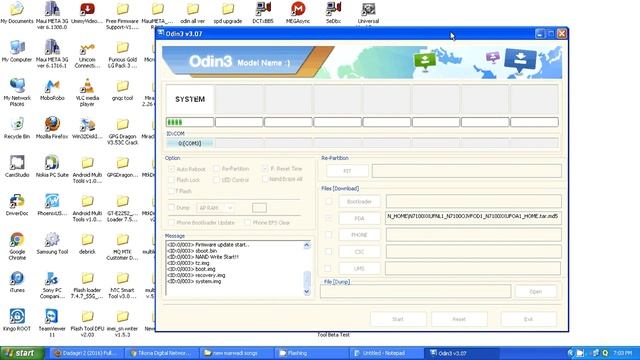Click the Start button in Odin3
The width and height of the screenshot is (640, 360).
[x=398, y=319]
